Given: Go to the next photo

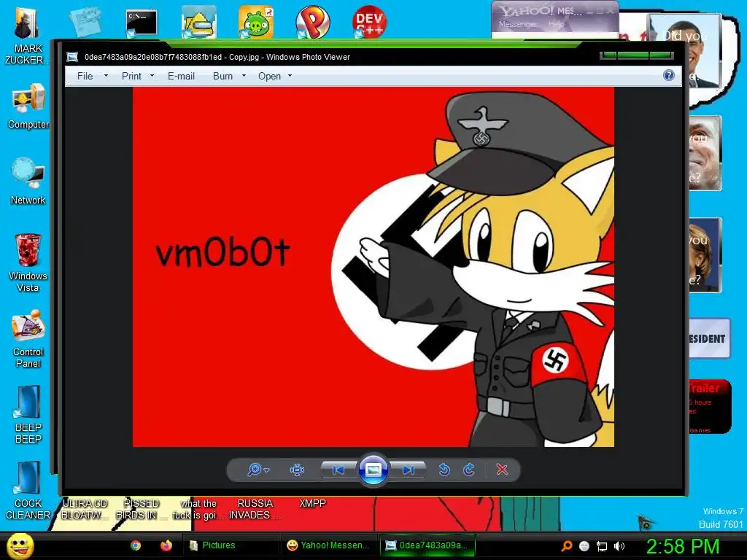Looking at the screenshot, I should pos(409,470).
